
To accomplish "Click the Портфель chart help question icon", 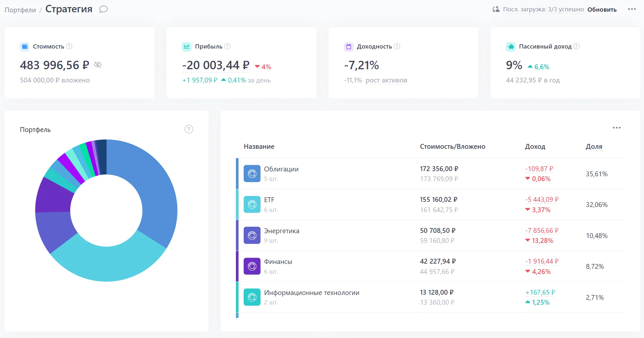I will point(189,129).
